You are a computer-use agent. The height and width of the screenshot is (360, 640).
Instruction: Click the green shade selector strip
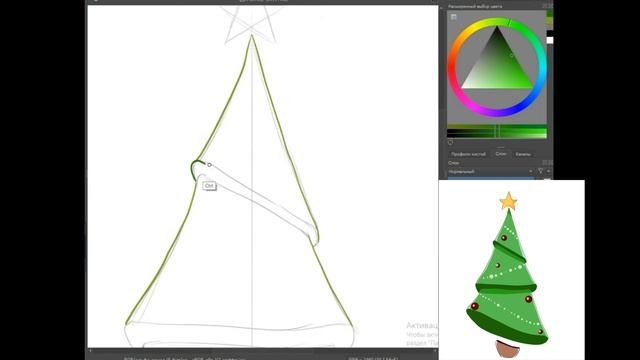pyautogui.click(x=497, y=131)
